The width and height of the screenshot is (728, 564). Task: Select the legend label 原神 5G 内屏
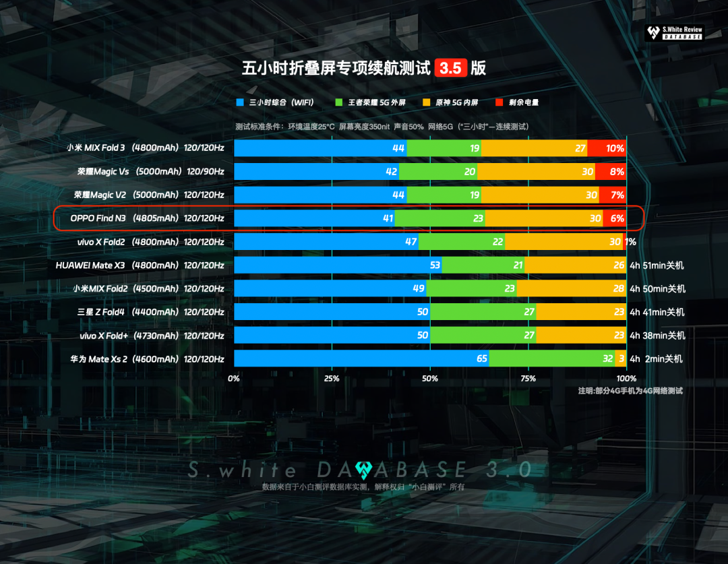pos(457,102)
